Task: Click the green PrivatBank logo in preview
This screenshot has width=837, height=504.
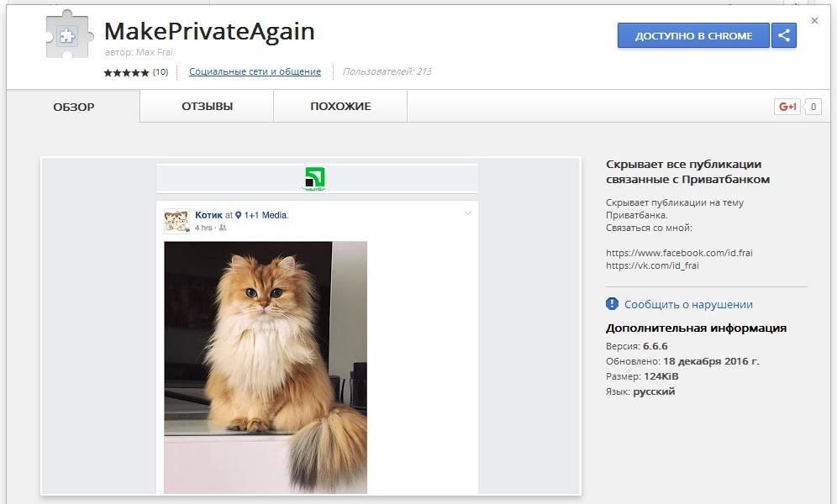Action: [x=315, y=178]
